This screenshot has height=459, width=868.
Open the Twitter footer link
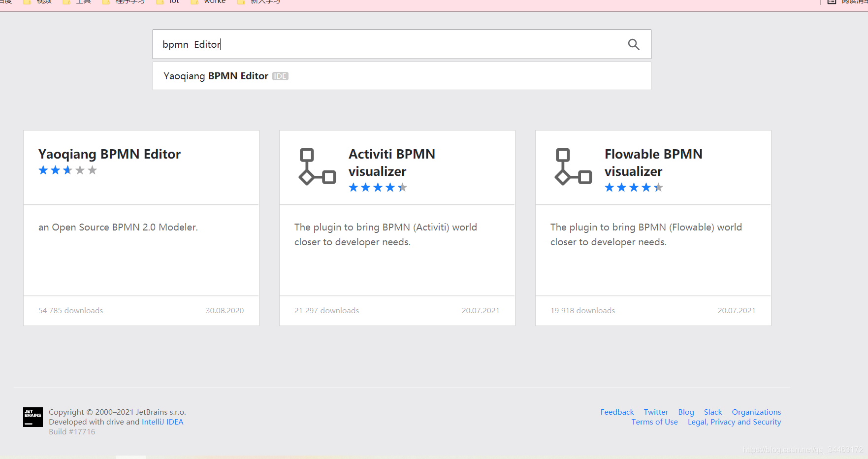click(656, 412)
